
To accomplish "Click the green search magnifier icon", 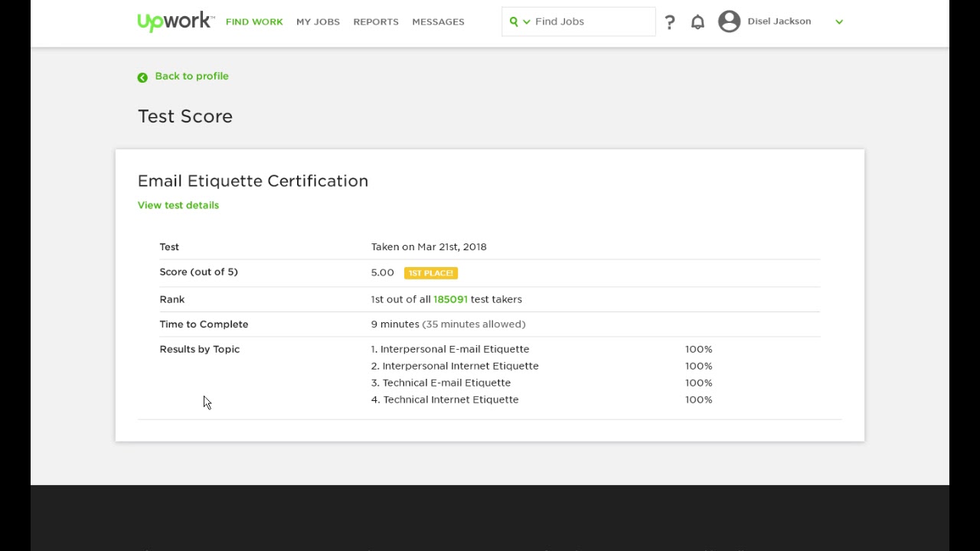I will [x=514, y=21].
